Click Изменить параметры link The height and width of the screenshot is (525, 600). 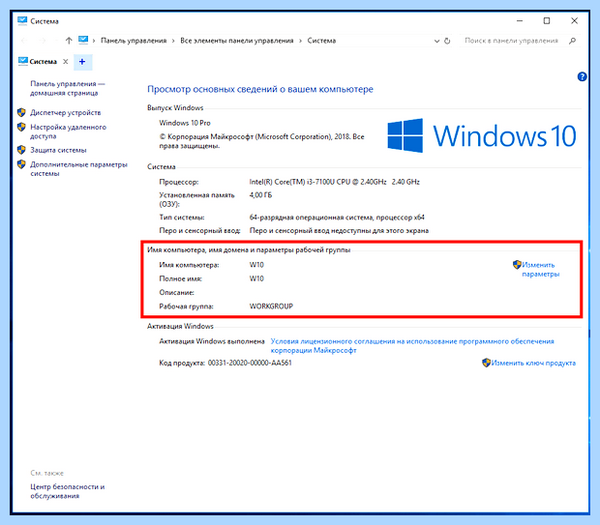[540, 269]
